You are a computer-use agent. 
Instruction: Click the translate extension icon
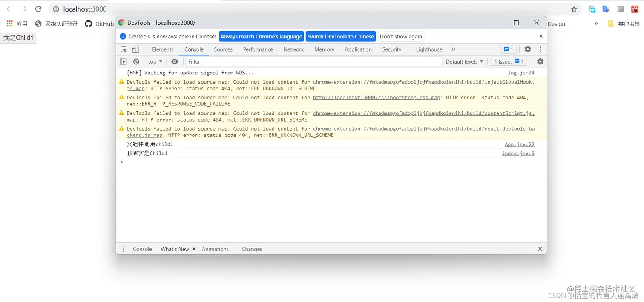[x=606, y=9]
